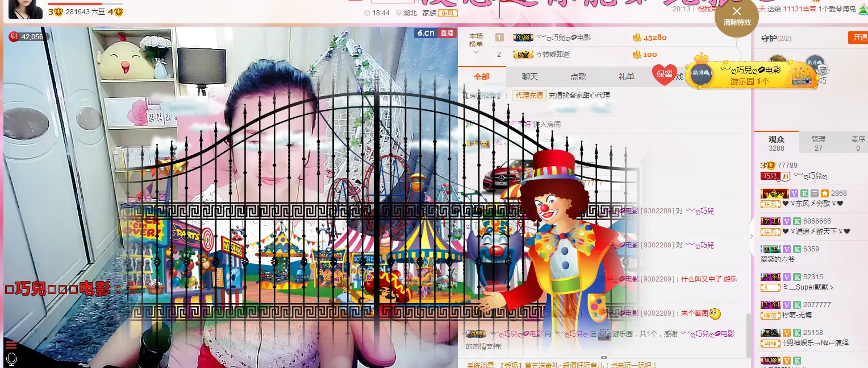Viewport: 868px width, 368px height.
Task: Dismiss effects with 清除特效 button
Action: coord(737,16)
